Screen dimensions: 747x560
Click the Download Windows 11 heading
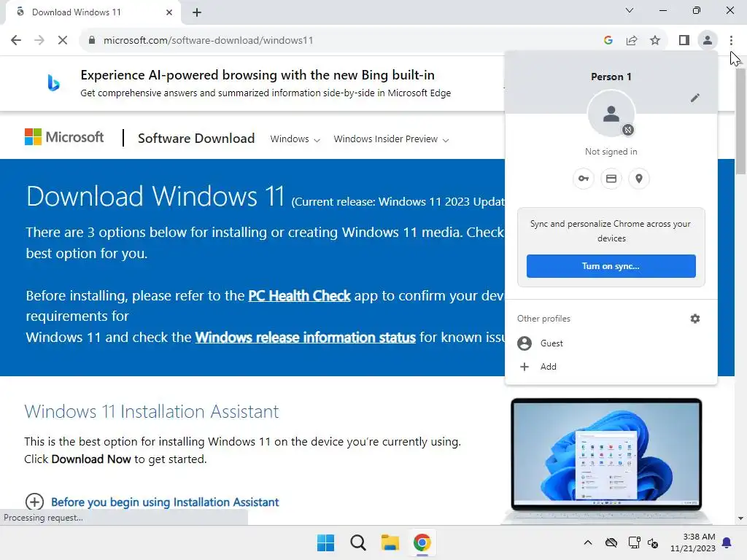pyautogui.click(x=155, y=196)
